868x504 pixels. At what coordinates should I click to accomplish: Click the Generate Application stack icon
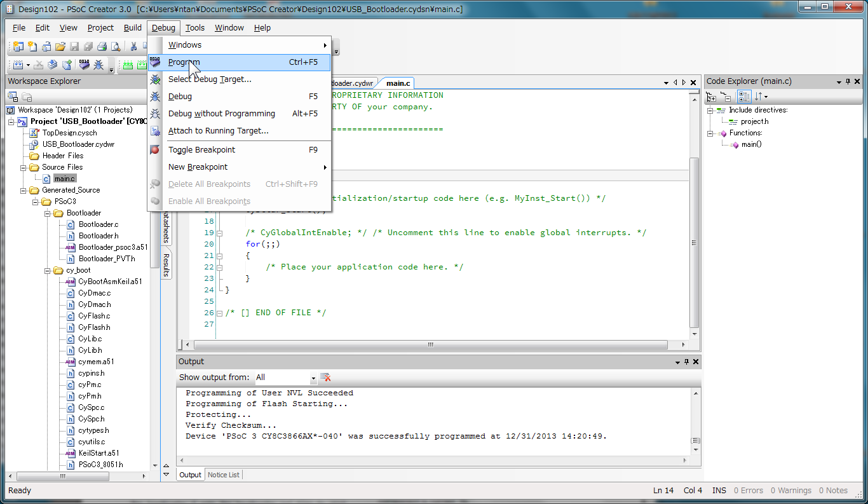[x=52, y=65]
